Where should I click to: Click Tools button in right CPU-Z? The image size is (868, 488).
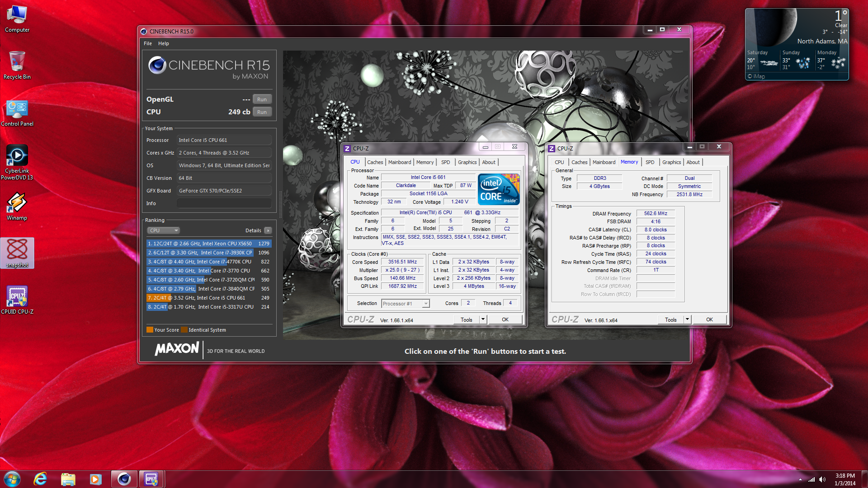coord(671,319)
